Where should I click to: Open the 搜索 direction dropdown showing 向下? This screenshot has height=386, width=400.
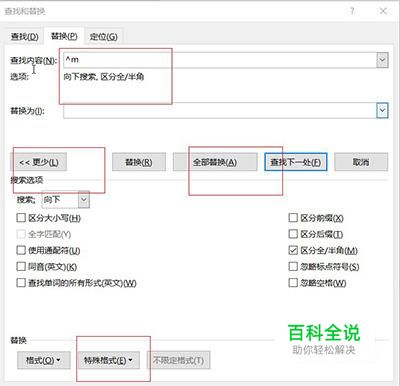coord(66,200)
